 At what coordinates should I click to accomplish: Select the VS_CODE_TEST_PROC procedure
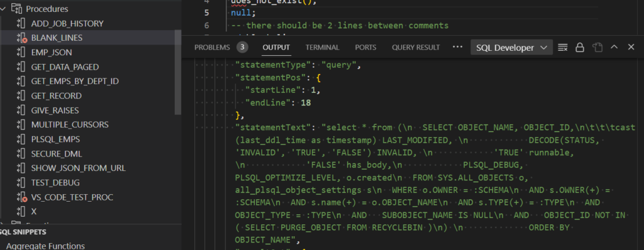point(72,197)
